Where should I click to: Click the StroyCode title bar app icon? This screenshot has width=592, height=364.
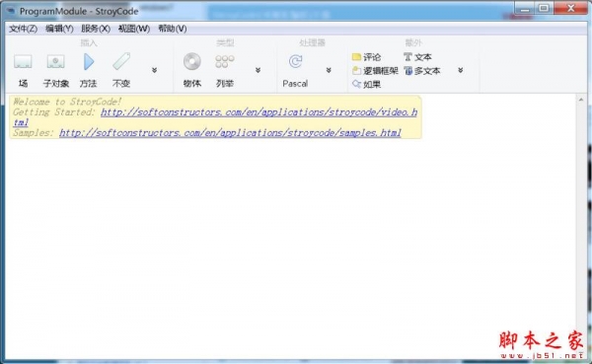[x=11, y=11]
